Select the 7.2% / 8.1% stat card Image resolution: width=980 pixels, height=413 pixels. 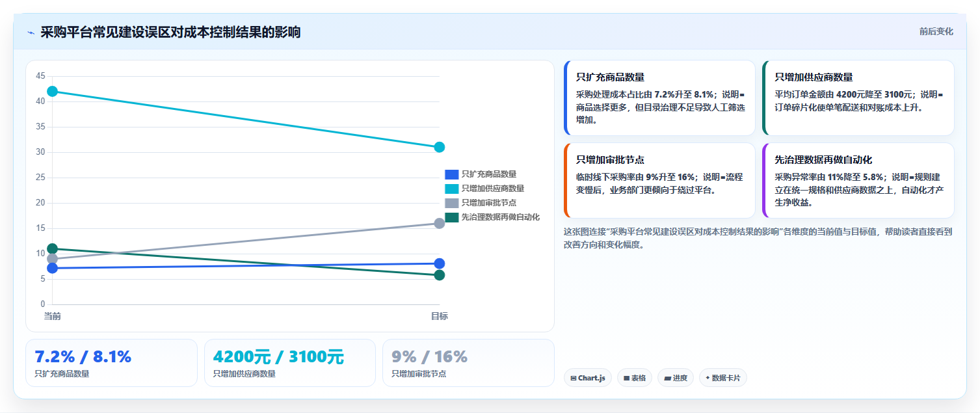tap(111, 363)
